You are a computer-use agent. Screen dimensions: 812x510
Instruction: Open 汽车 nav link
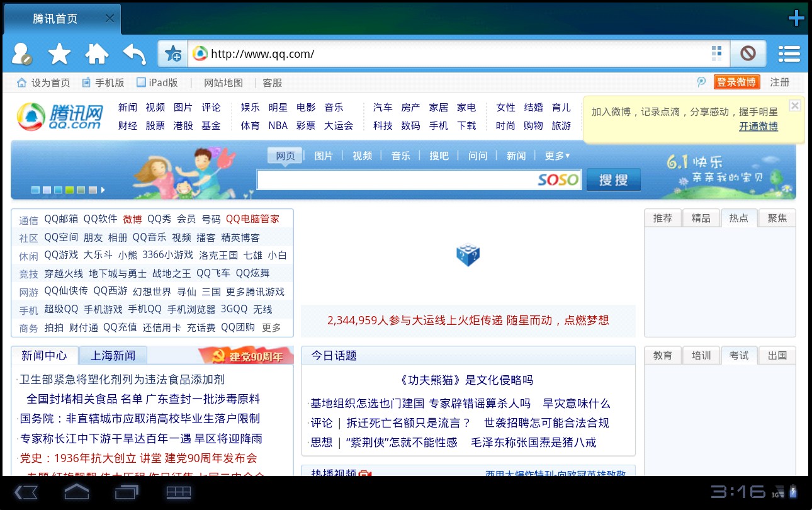(x=383, y=107)
